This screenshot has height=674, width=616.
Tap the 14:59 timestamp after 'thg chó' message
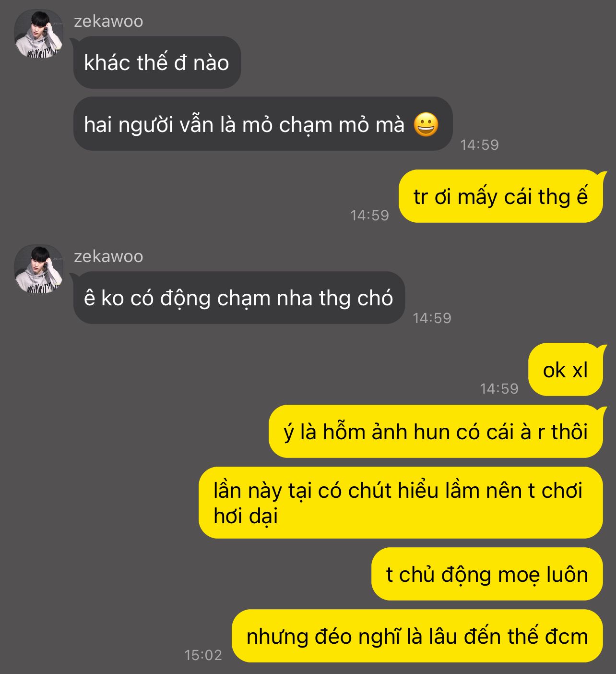click(x=432, y=318)
